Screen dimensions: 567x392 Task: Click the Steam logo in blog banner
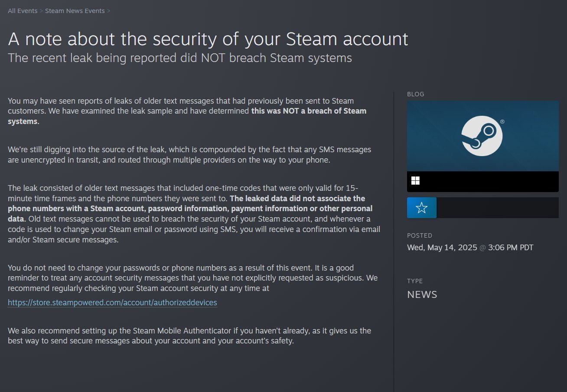(x=482, y=136)
